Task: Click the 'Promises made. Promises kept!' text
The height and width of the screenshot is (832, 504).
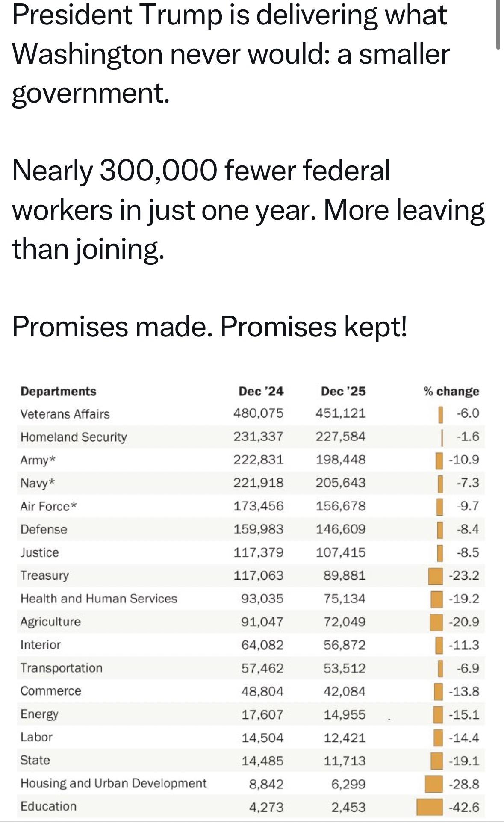Action: [x=209, y=327]
